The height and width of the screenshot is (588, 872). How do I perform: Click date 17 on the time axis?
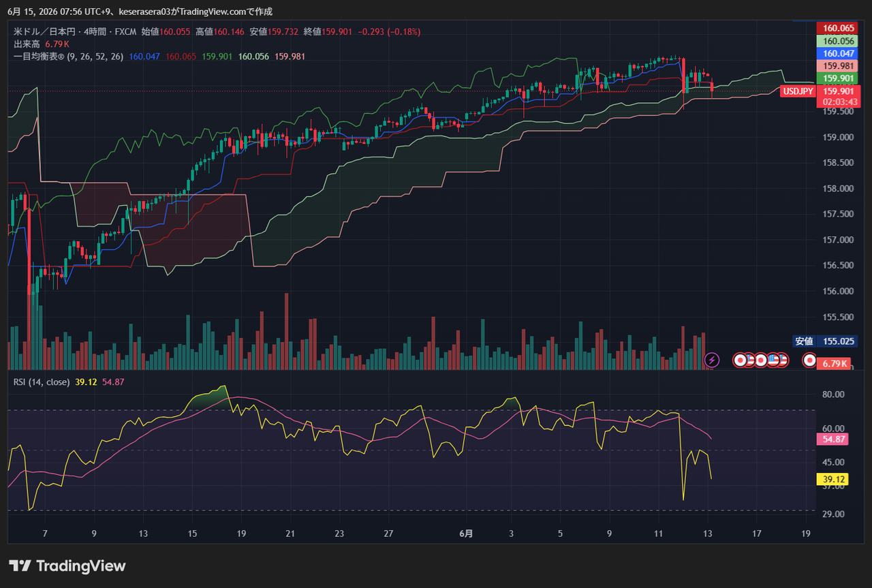pos(756,534)
